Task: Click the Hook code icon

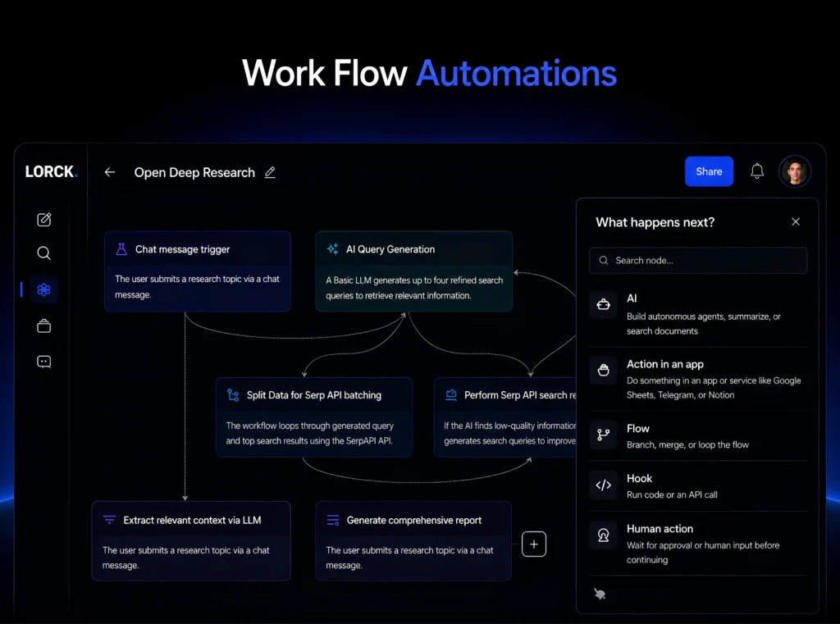Action: pyautogui.click(x=603, y=485)
